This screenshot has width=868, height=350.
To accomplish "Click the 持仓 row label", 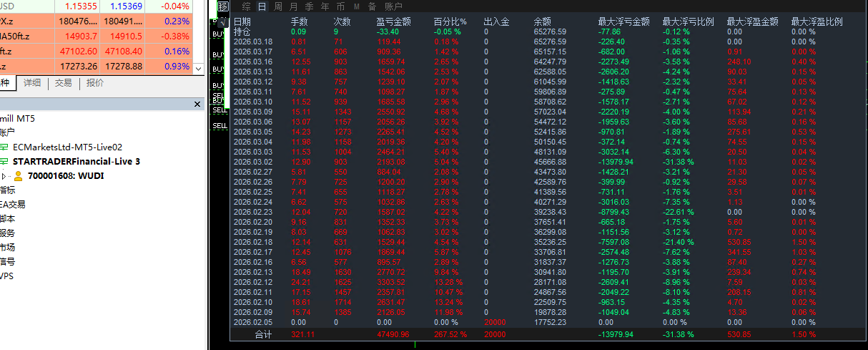I will pos(242,31).
